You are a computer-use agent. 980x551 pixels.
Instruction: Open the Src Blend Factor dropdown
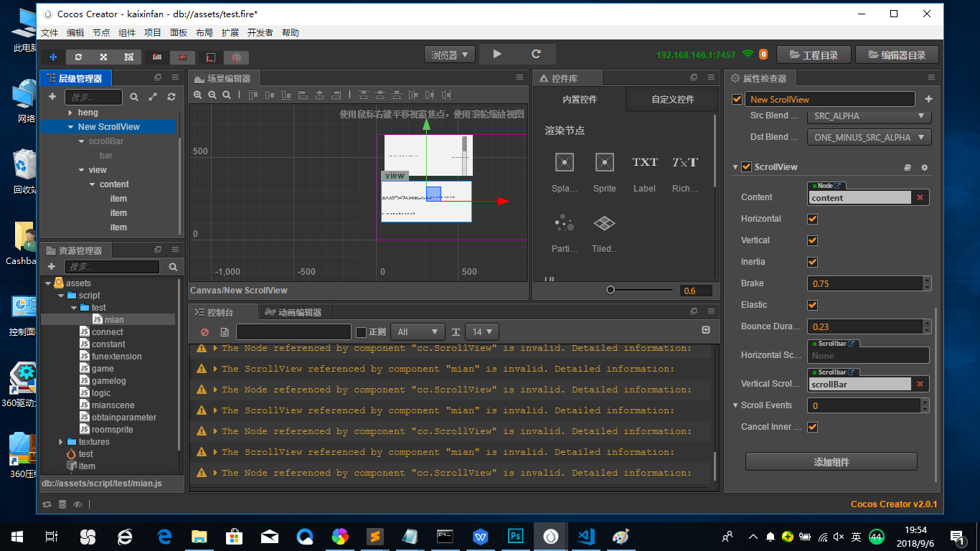pos(869,116)
